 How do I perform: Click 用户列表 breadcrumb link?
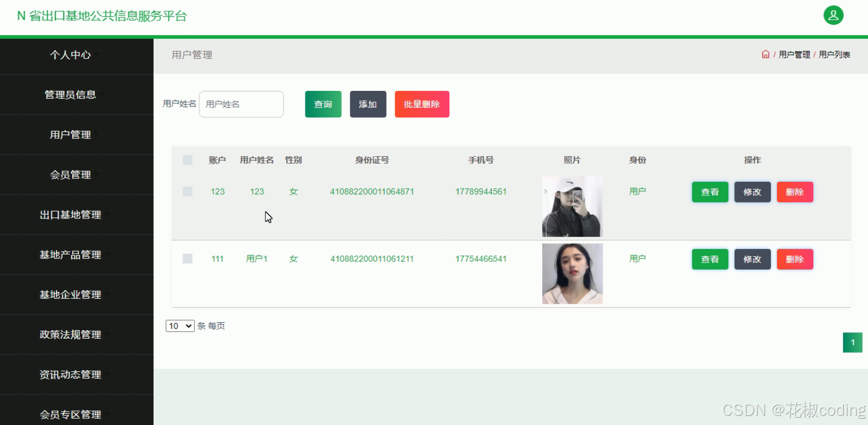(835, 55)
